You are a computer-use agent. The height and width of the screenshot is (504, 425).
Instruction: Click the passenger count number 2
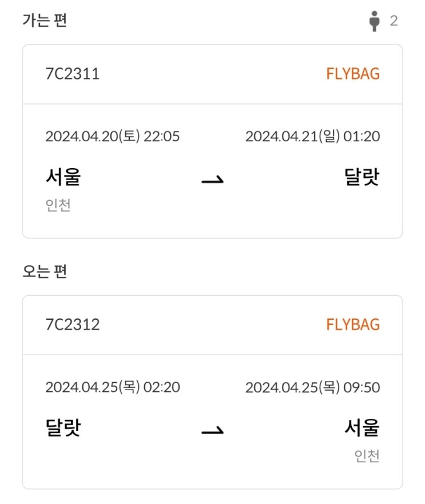pos(394,21)
